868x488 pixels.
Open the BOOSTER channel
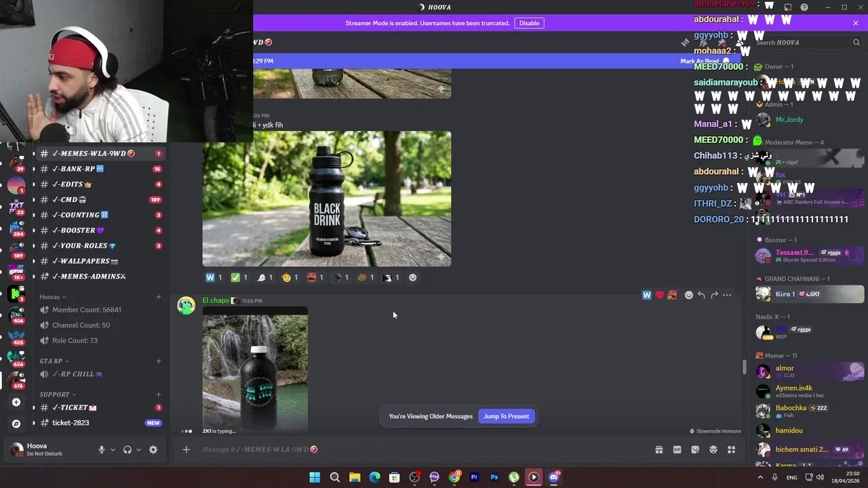click(x=99, y=230)
